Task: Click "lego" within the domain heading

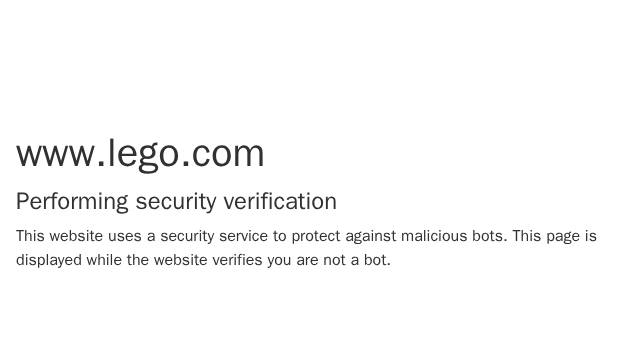Action: pos(143,155)
